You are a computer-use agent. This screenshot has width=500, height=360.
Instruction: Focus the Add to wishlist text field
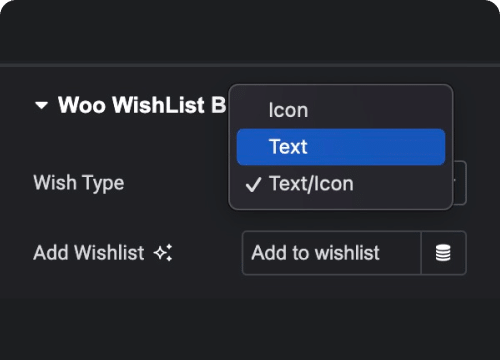[x=332, y=253]
